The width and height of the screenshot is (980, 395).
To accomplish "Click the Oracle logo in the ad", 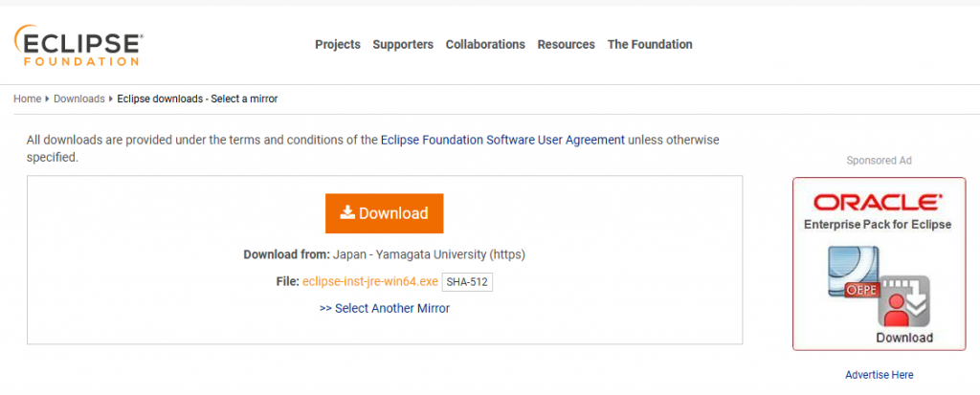I will point(878,203).
